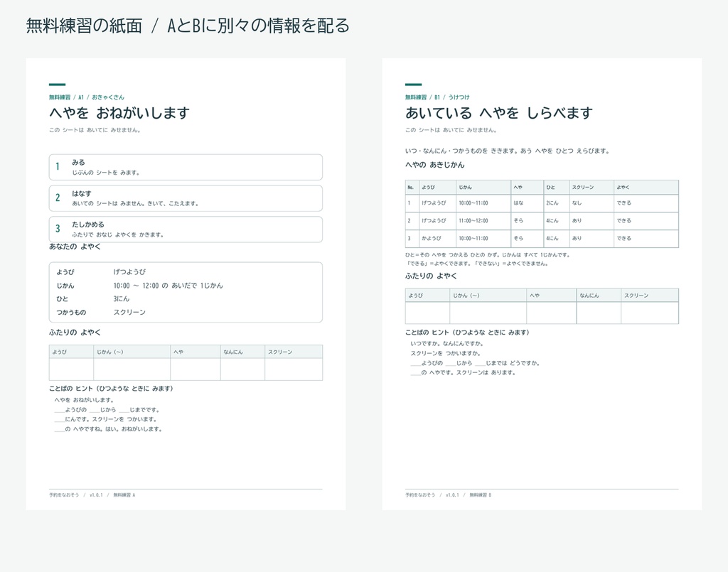The image size is (728, 572).
Task: Click step 2 はなす card
Action: (186, 198)
